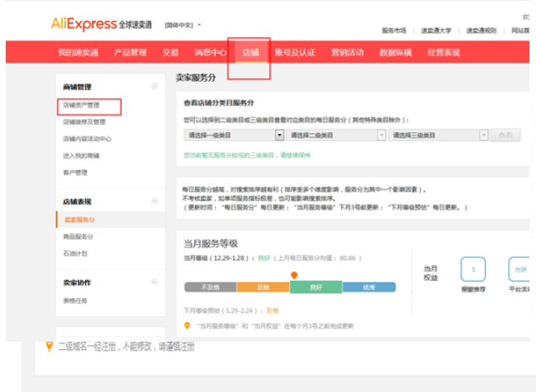Screen dimensions: 536x392
Task: Open the 速卖通大学 link
Action: click(x=436, y=31)
